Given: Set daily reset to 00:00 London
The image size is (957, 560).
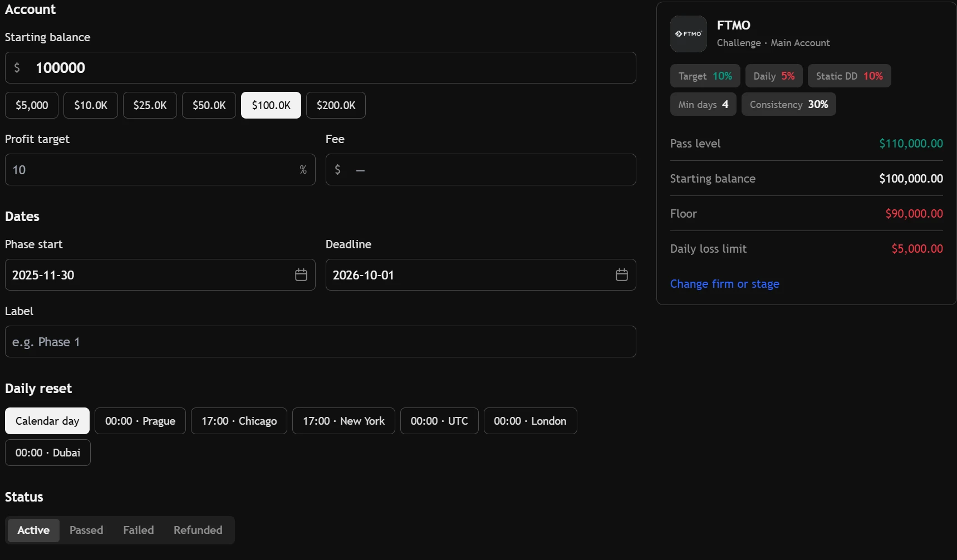Looking at the screenshot, I should [x=530, y=421].
